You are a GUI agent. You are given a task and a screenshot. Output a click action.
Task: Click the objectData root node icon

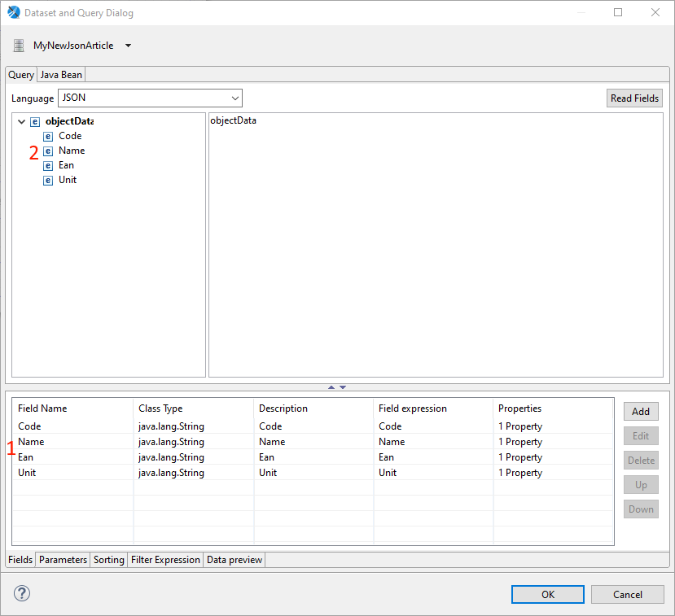(35, 122)
